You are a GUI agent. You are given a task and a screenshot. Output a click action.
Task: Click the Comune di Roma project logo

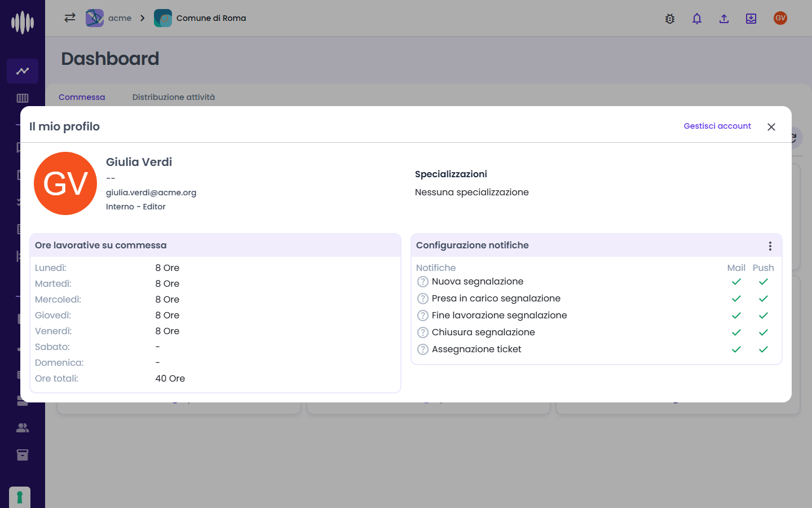click(x=163, y=18)
